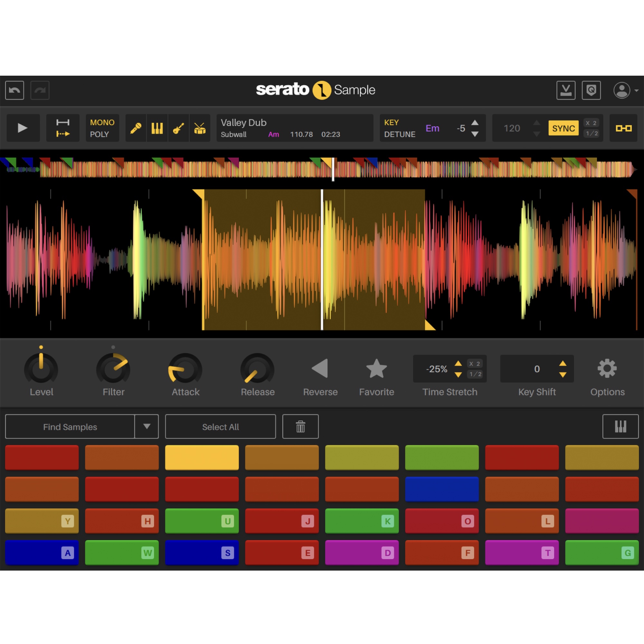This screenshot has width=644, height=644.
Task: Select the bass guitar stem icon
Action: click(178, 128)
